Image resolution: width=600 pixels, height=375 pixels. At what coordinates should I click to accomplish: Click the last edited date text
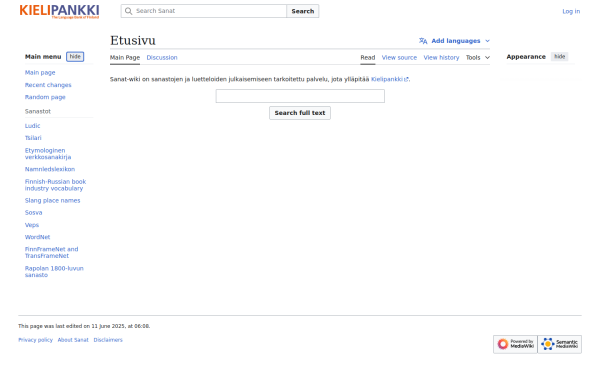tap(84, 326)
